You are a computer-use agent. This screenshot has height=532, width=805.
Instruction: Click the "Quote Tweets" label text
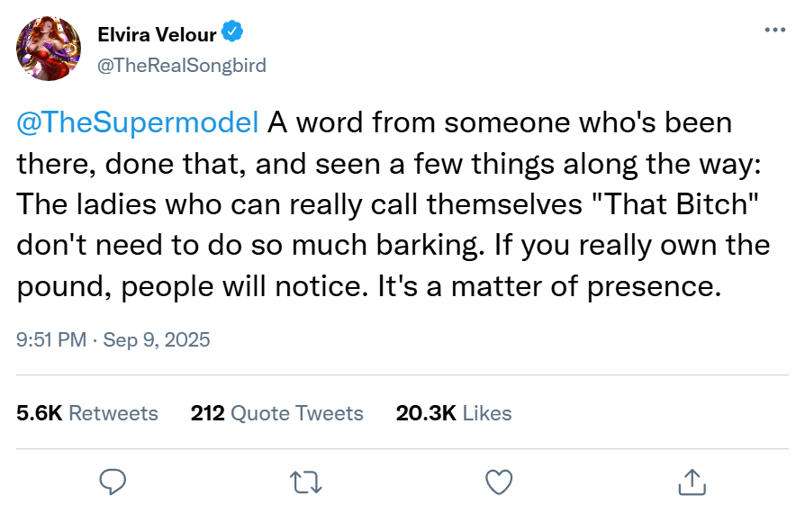click(x=297, y=413)
